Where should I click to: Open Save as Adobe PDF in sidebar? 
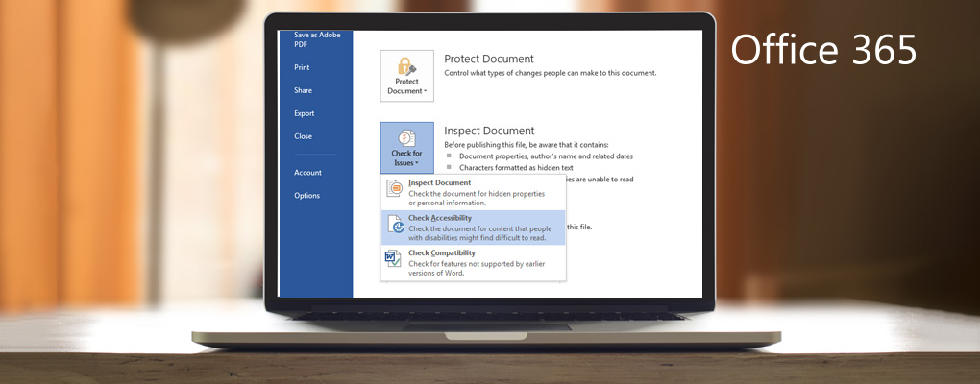[x=317, y=39]
